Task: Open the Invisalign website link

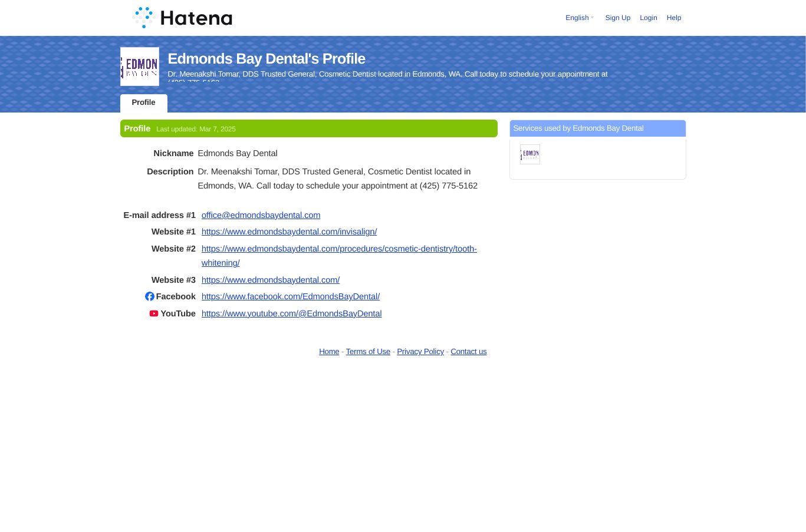Action: 289,232
